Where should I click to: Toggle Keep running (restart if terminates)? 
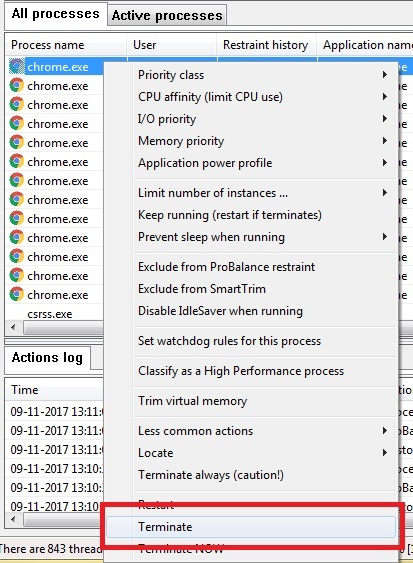265,215
